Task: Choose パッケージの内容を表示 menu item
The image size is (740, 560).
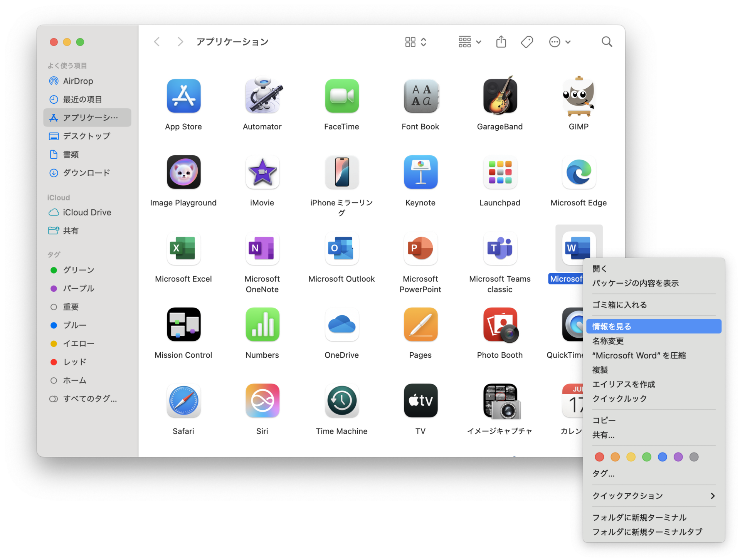Action: [x=654, y=283]
